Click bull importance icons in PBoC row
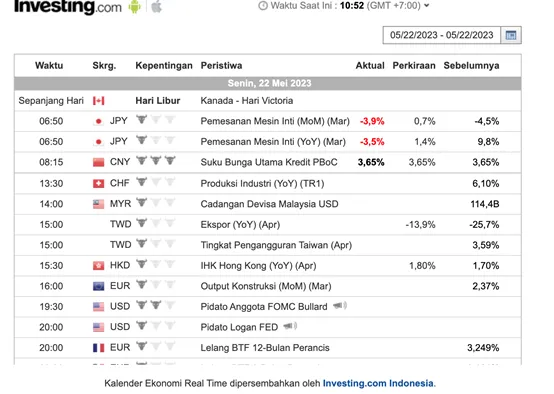This screenshot has height=394, width=554. pos(156,161)
